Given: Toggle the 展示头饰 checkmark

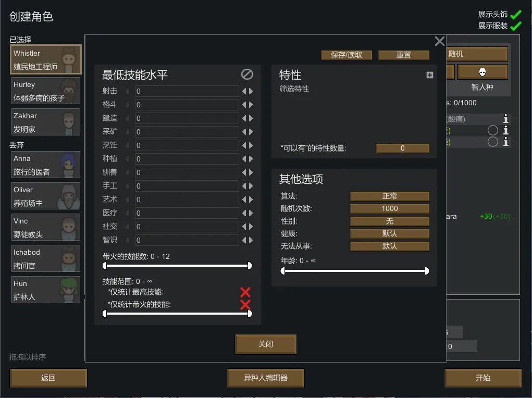Looking at the screenshot, I should [516, 15].
